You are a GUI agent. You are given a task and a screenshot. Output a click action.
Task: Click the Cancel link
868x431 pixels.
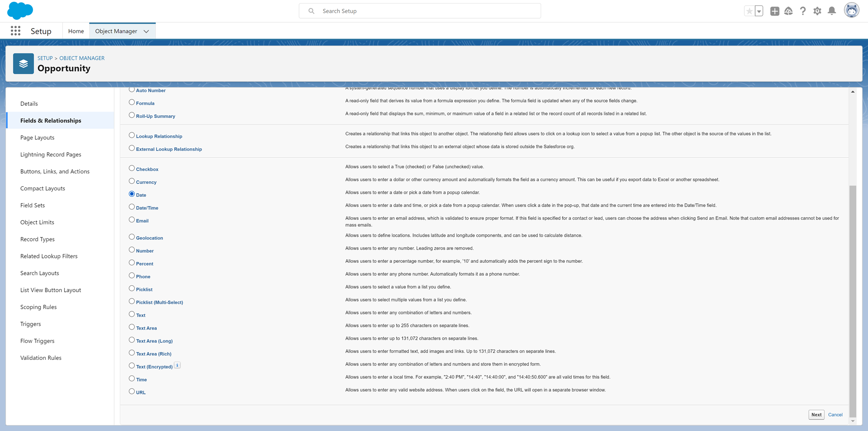[x=835, y=415]
